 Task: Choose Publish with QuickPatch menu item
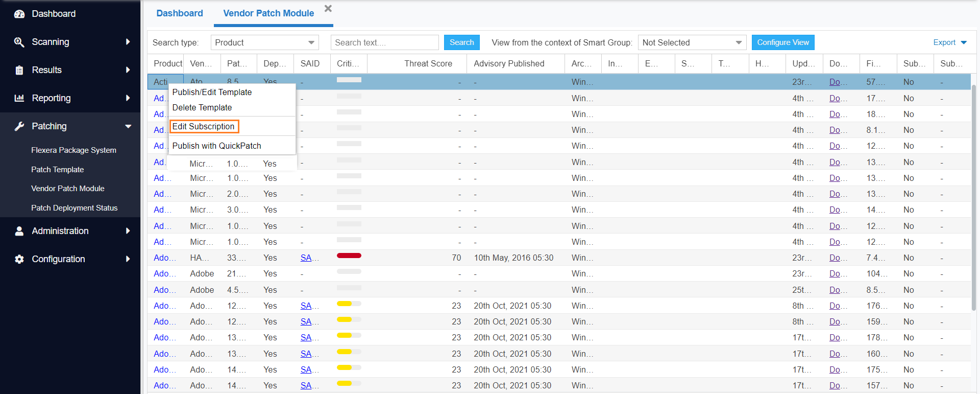[x=217, y=146]
